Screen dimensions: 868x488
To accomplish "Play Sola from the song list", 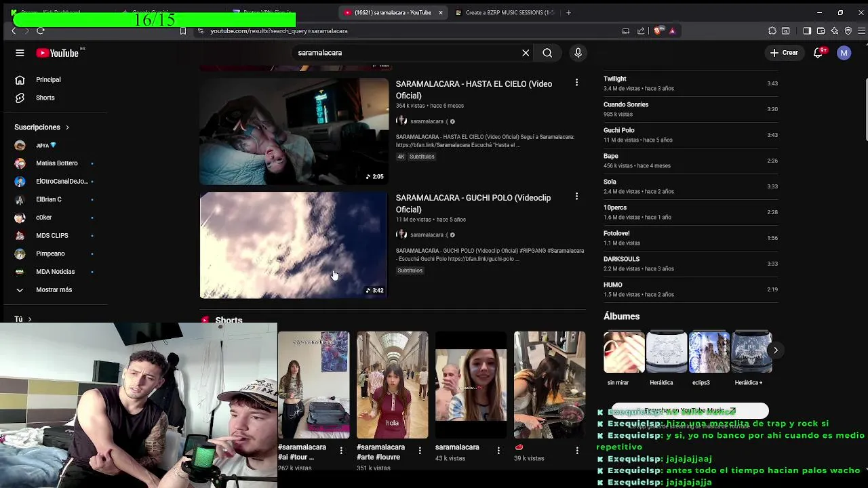I will 690,186.
